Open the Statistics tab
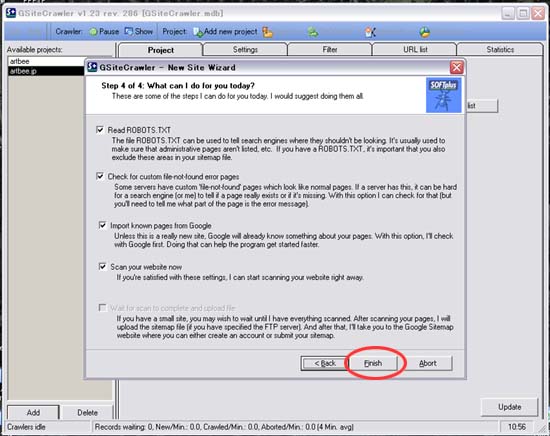 pyautogui.click(x=500, y=50)
